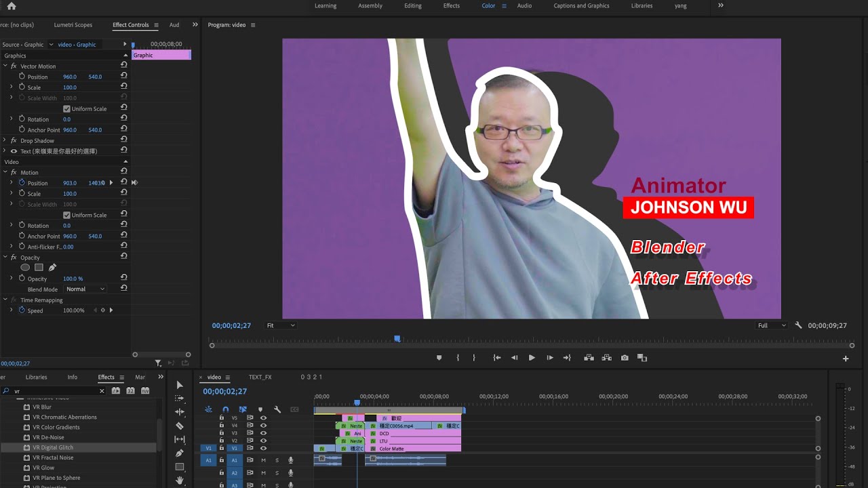868x488 pixels.
Task: Select the Ripple Edit tool
Action: [x=180, y=412]
